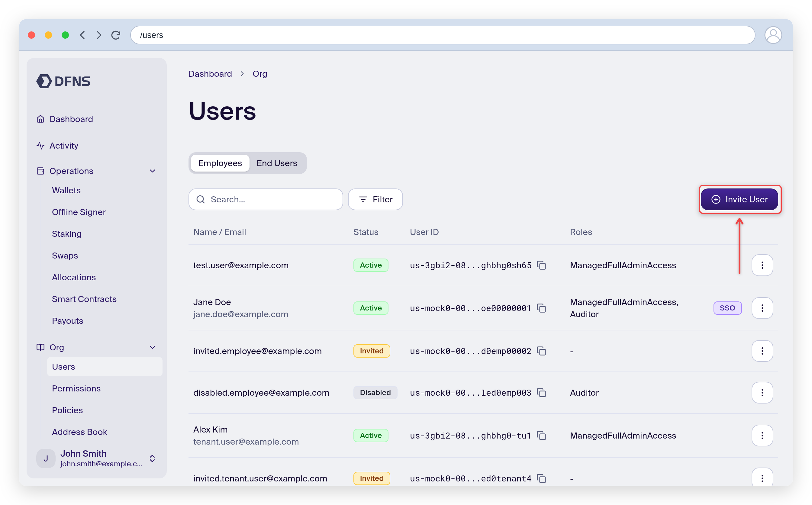The height and width of the screenshot is (505, 812).
Task: Click the Disabled status badge
Action: pyautogui.click(x=375, y=392)
